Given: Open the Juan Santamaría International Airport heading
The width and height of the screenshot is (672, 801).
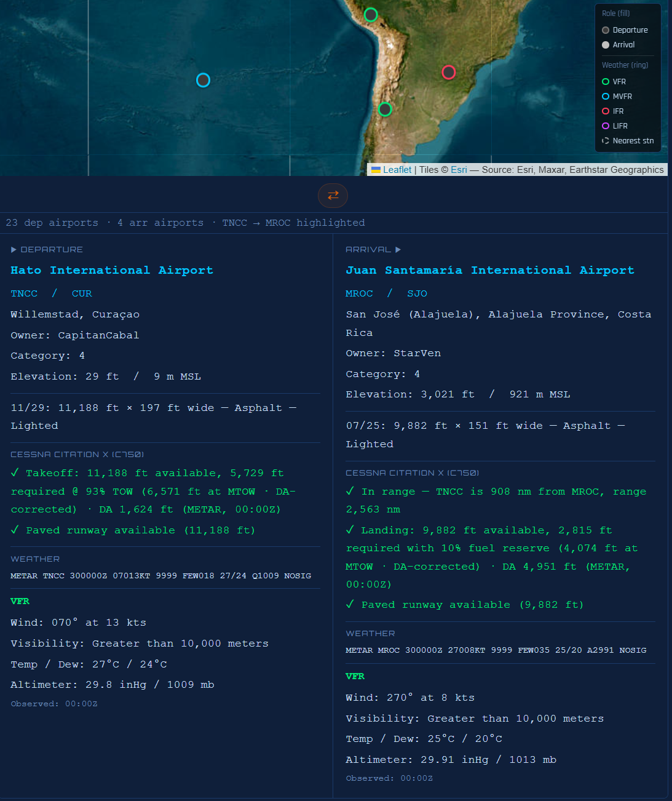Looking at the screenshot, I should pos(489,270).
